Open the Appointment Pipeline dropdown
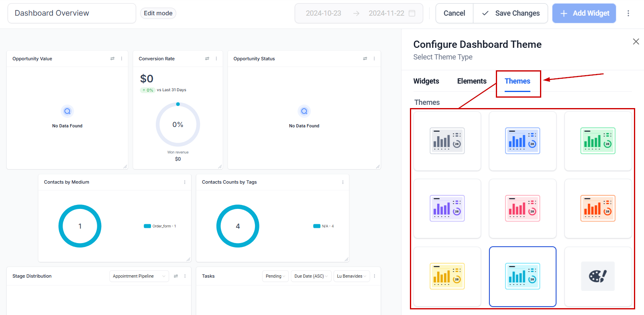The width and height of the screenshot is (644, 315). tap(139, 276)
